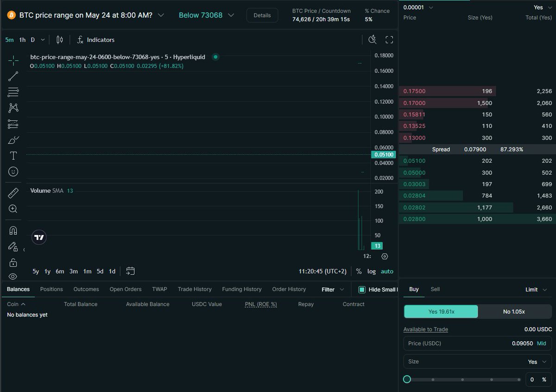This screenshot has height=392, width=556.
Task: Select the crosshair cursor tool
Action: (13, 60)
